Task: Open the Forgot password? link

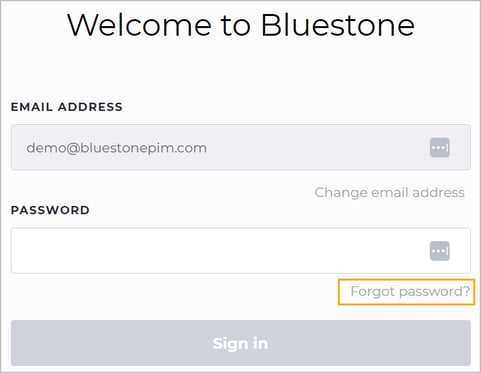Action: (410, 292)
